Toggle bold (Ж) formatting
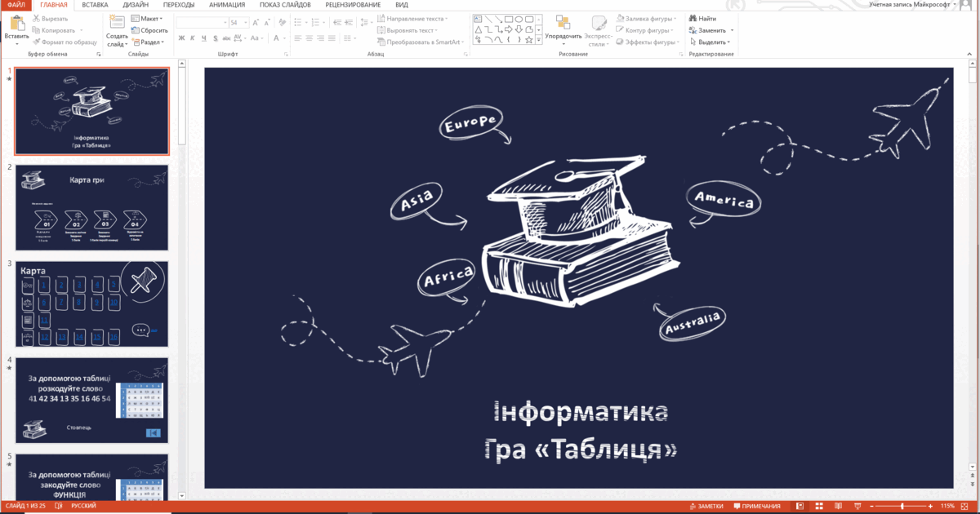The height and width of the screenshot is (514, 980). [181, 38]
